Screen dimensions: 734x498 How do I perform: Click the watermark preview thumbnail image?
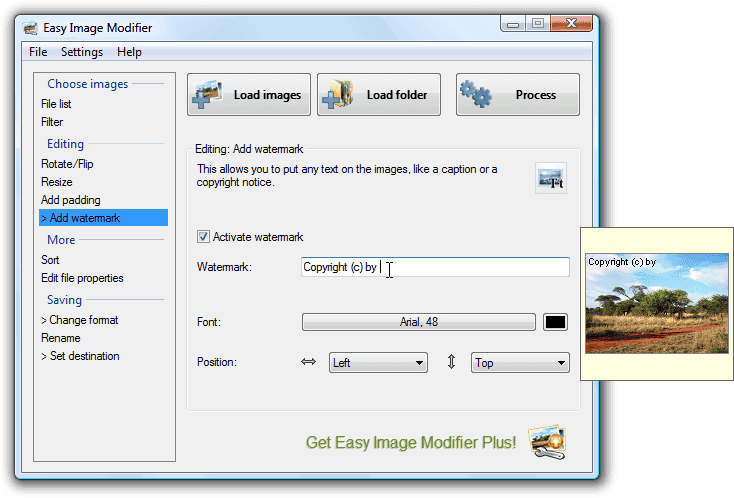click(x=657, y=303)
